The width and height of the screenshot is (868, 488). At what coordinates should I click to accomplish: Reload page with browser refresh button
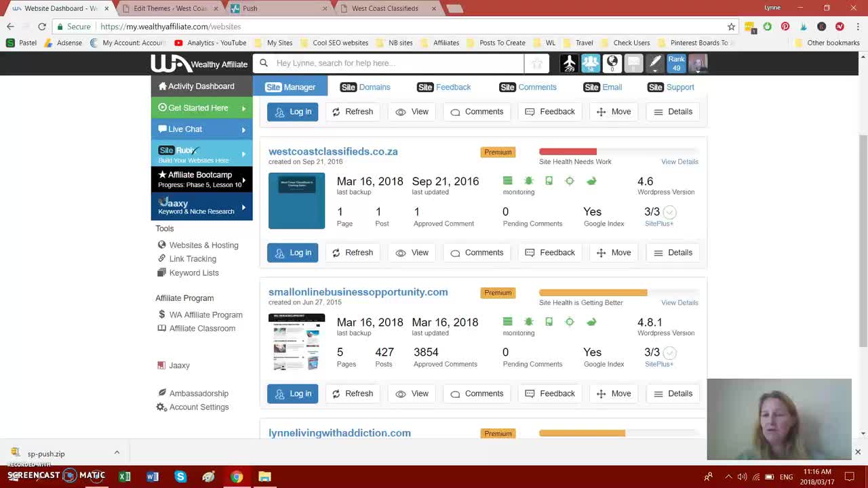coord(42,26)
